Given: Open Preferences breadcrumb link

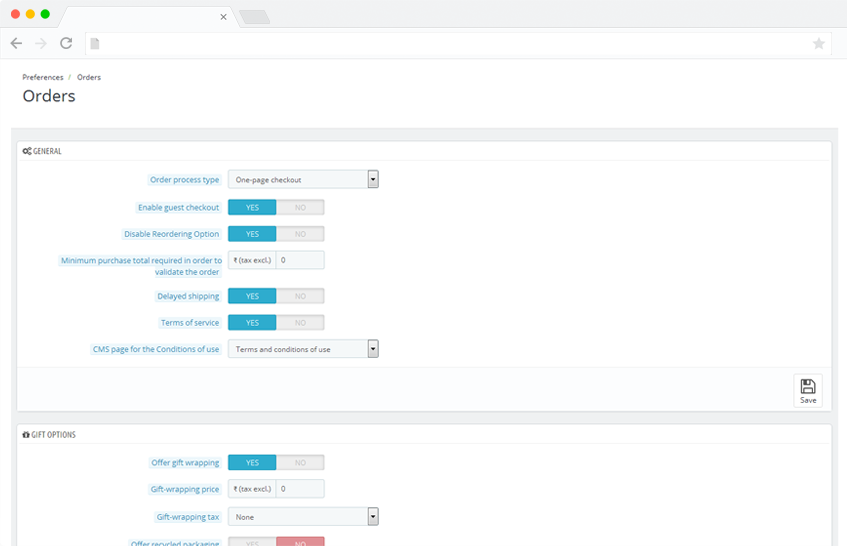Looking at the screenshot, I should tap(43, 77).
